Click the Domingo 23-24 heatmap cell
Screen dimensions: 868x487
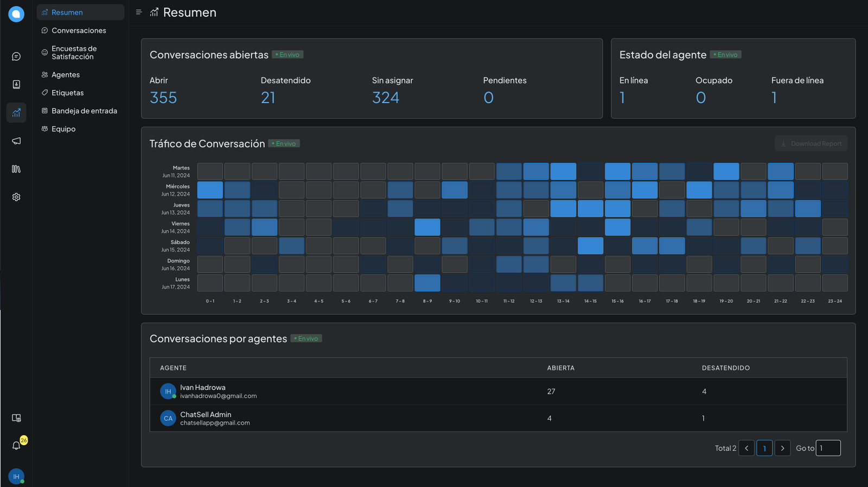click(835, 264)
